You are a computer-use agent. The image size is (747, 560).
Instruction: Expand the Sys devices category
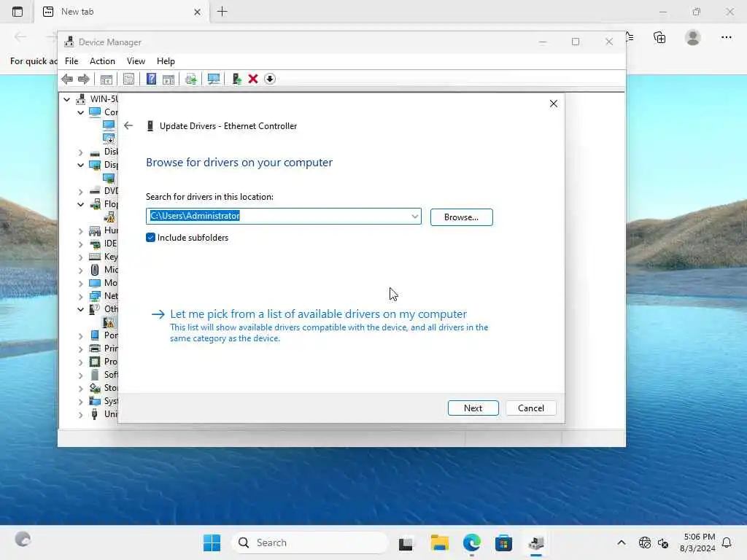(80, 402)
